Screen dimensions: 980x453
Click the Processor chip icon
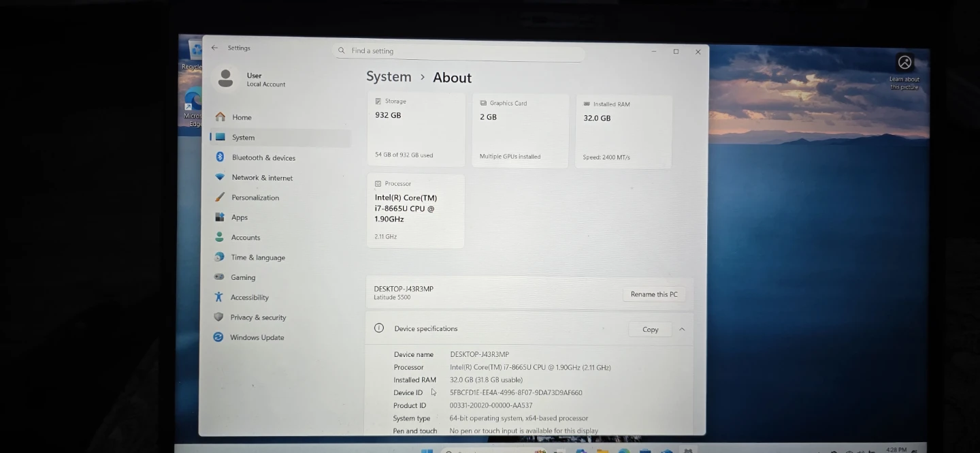[x=378, y=183]
